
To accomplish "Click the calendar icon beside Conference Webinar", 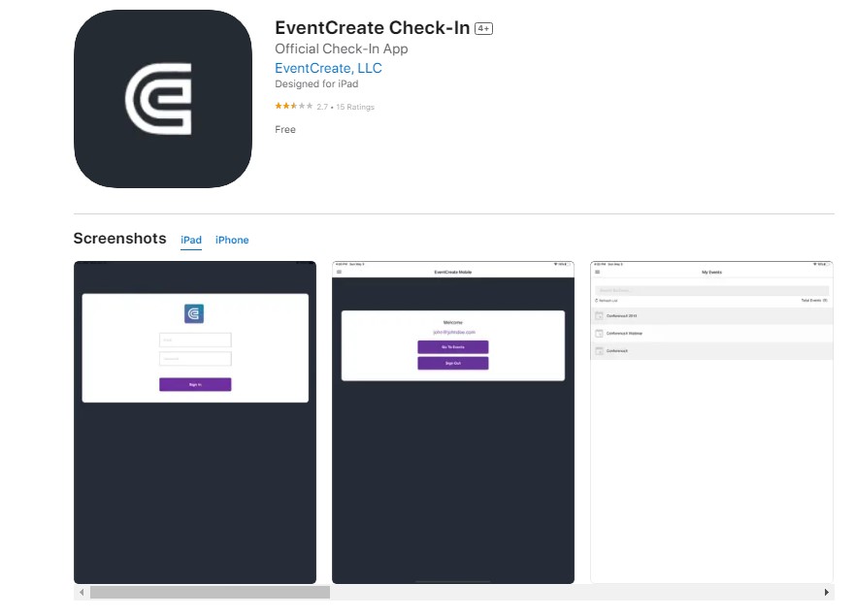I will tap(600, 333).
